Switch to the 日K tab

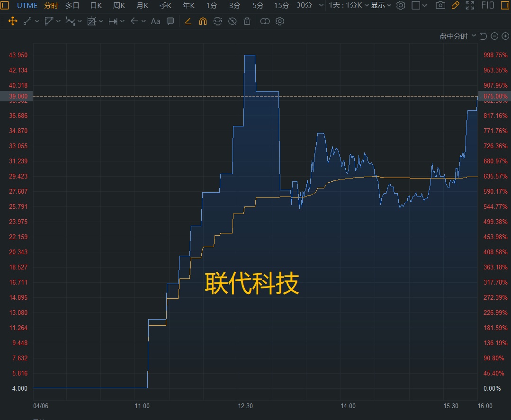[x=96, y=5]
